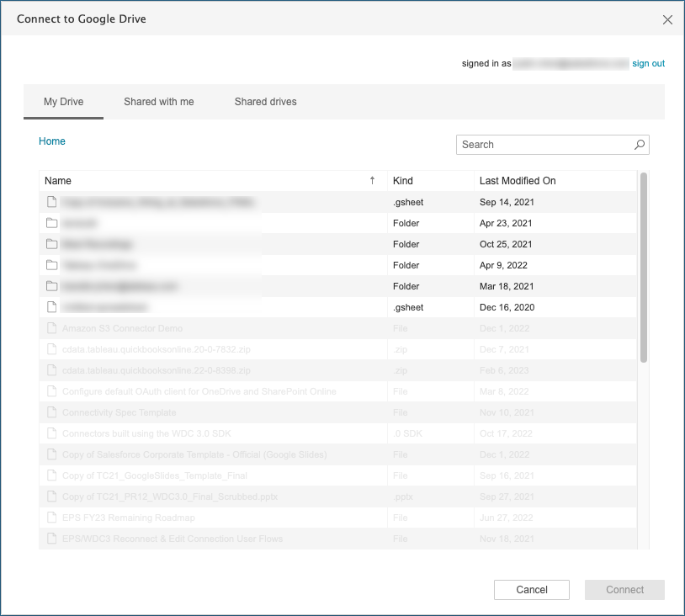685x616 pixels.
Task: Click file icon beside TC21_PR12_WDC3.0 pptx
Action: tap(51, 497)
